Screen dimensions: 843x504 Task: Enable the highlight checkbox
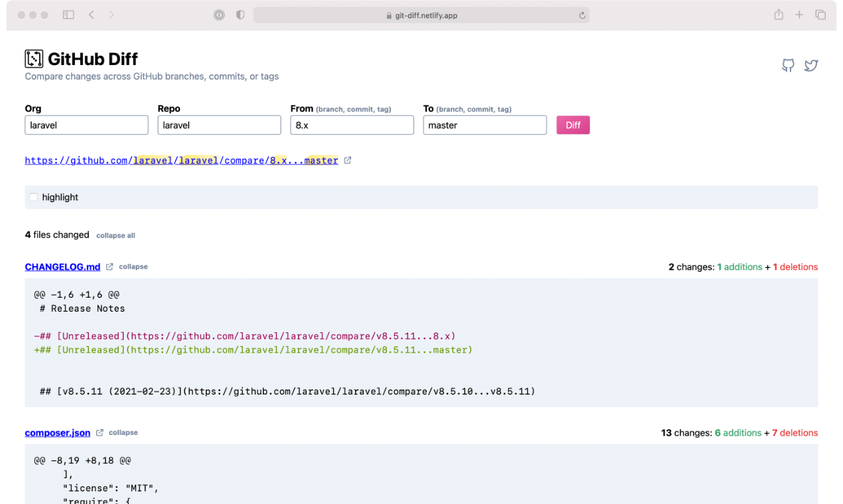(x=33, y=197)
